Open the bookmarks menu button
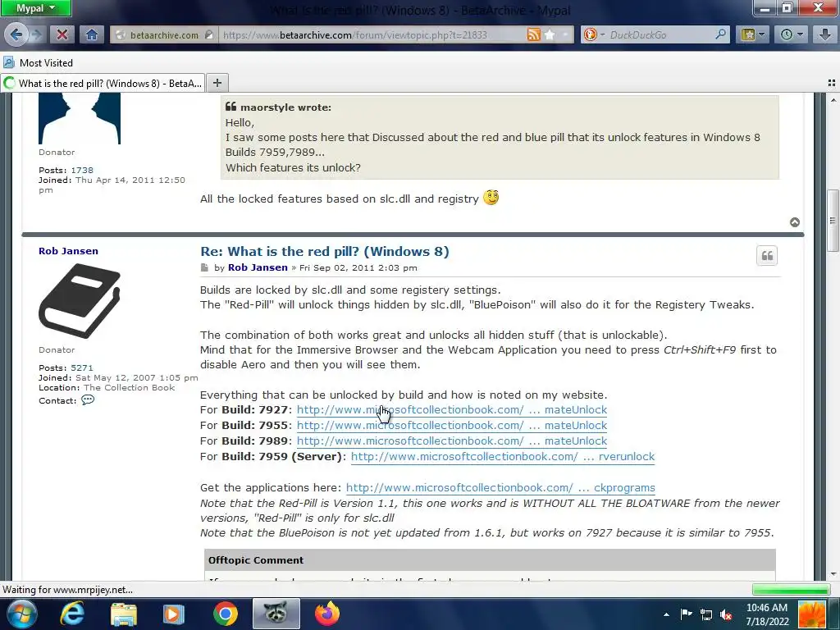Image resolution: width=840 pixels, height=630 pixels. click(752, 34)
